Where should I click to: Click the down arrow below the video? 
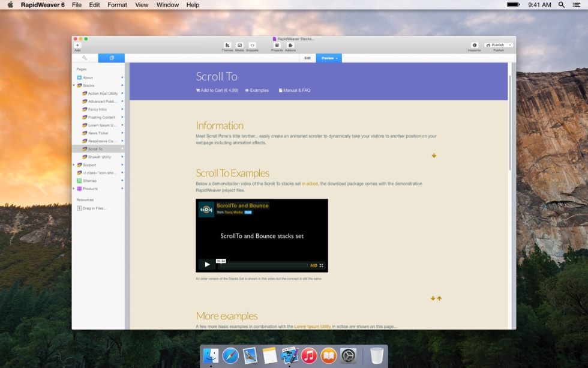click(433, 298)
